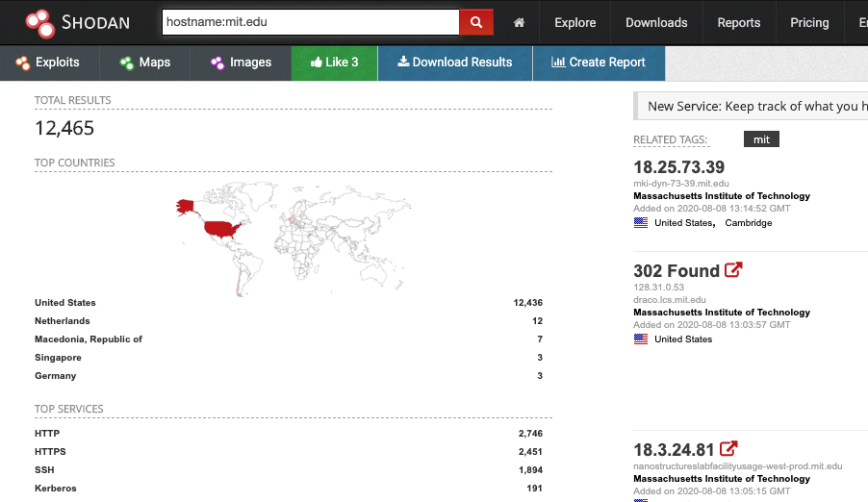Click the New Service notification banner
Viewport: 868px width, 502px height.
pyautogui.click(x=752, y=106)
